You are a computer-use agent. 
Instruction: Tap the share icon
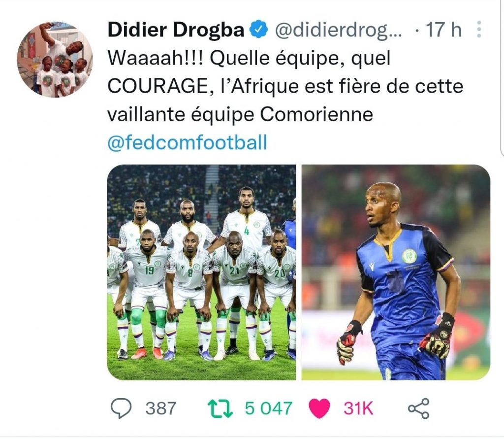pyautogui.click(x=418, y=408)
